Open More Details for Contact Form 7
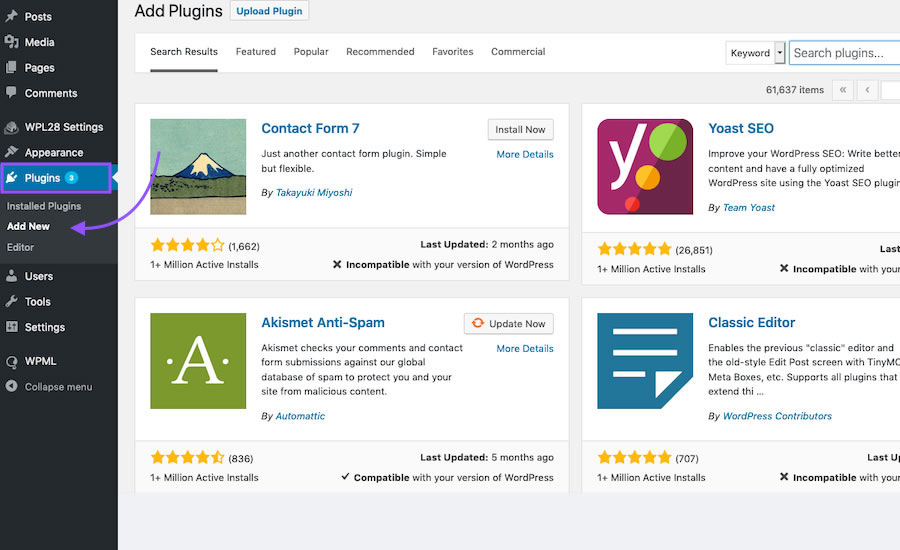 pos(525,154)
